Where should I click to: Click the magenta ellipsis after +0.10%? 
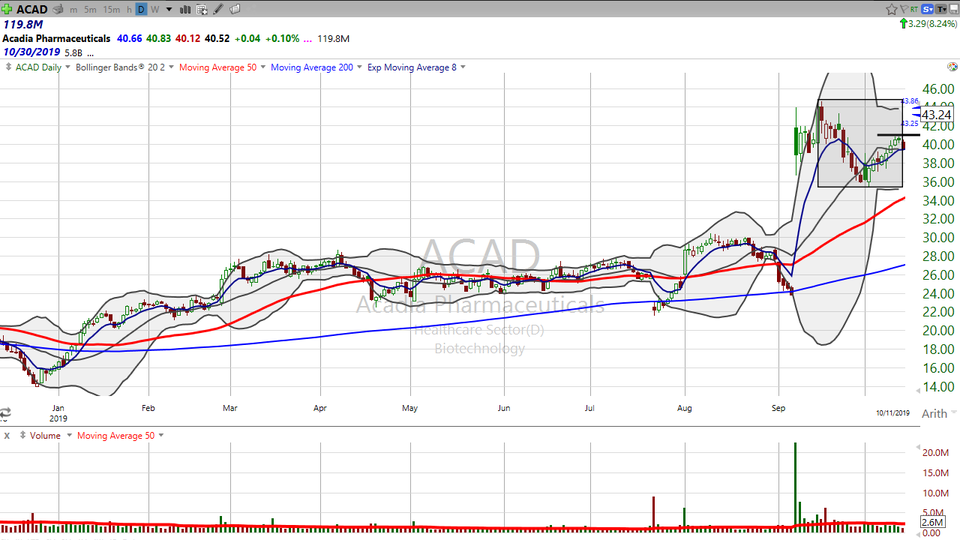click(307, 39)
